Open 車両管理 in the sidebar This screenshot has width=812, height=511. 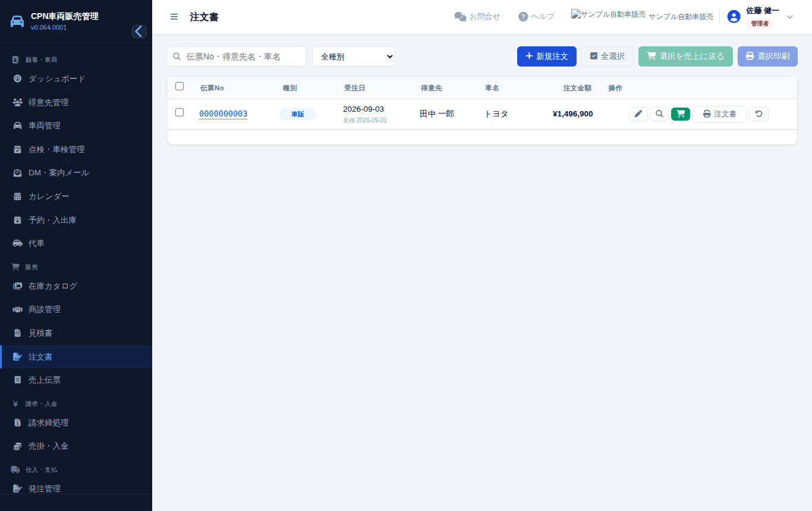(x=76, y=126)
